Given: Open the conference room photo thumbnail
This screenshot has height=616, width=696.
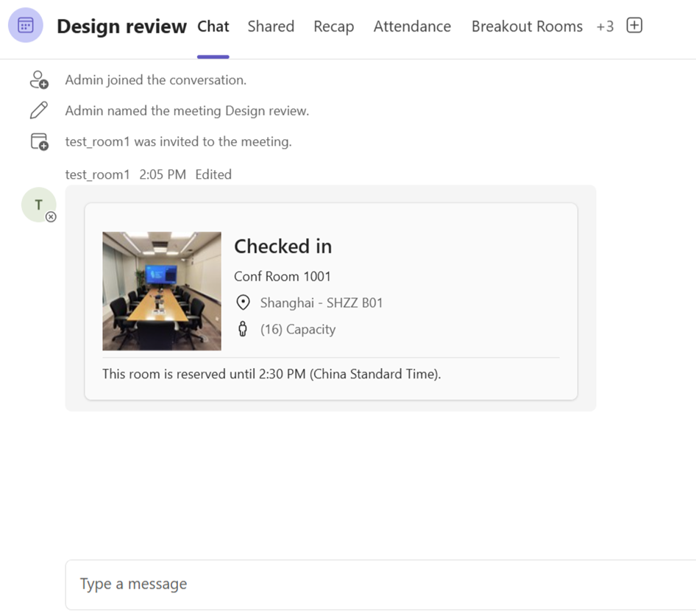Looking at the screenshot, I should click(x=161, y=291).
